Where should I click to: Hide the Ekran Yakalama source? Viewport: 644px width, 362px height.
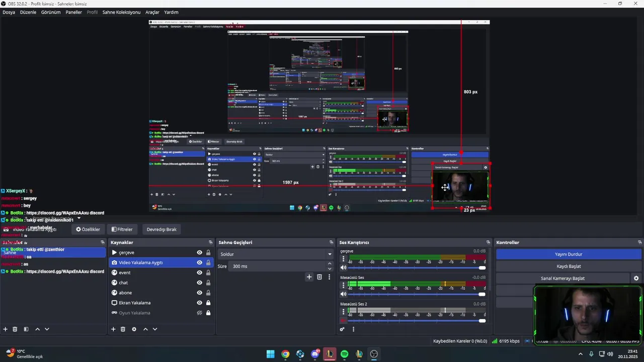pyautogui.click(x=200, y=303)
